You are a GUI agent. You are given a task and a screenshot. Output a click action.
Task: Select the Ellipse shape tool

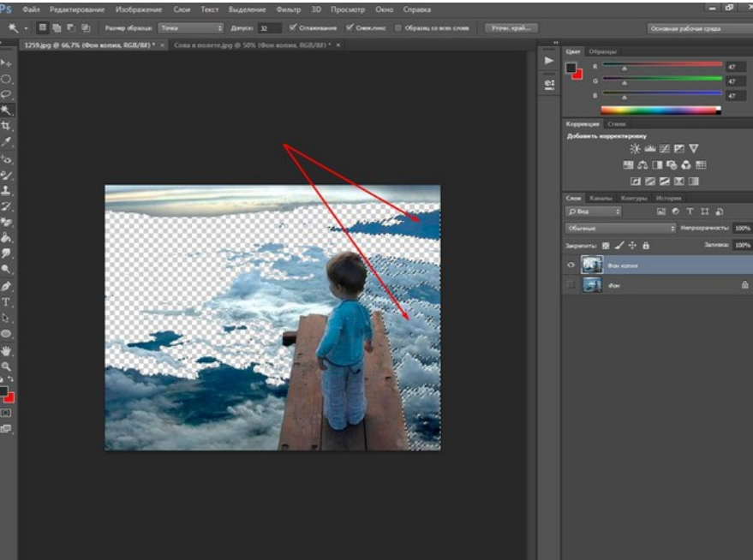click(6, 334)
